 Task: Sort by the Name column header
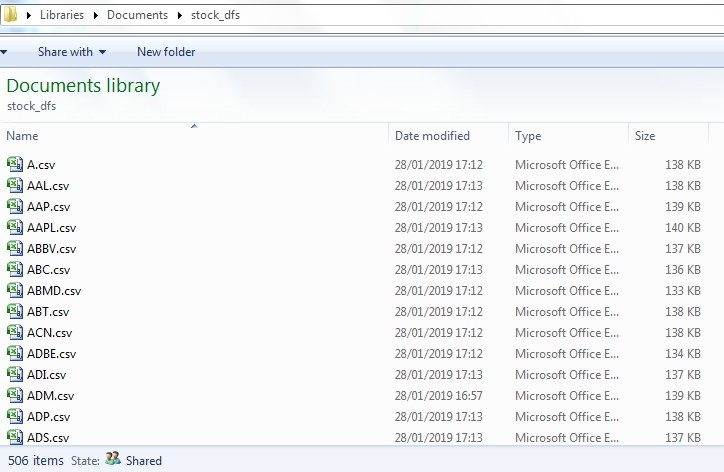click(22, 136)
